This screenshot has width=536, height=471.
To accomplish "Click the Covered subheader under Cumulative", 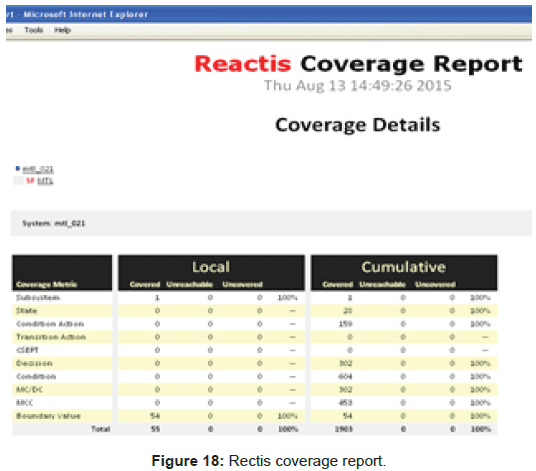I will click(x=338, y=284).
